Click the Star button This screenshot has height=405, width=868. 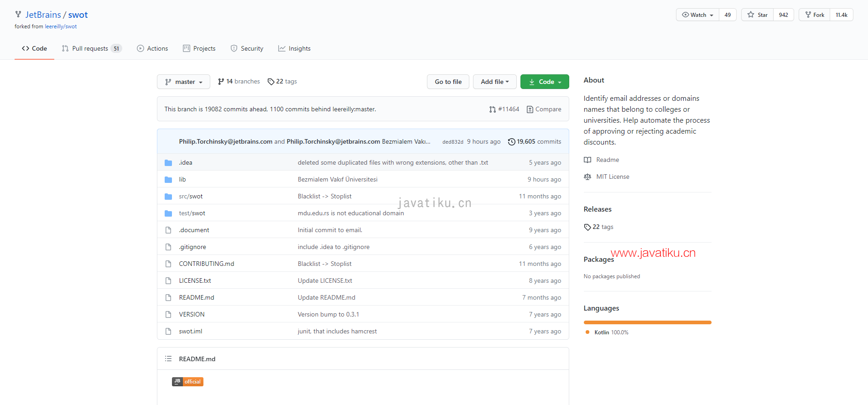pos(757,15)
